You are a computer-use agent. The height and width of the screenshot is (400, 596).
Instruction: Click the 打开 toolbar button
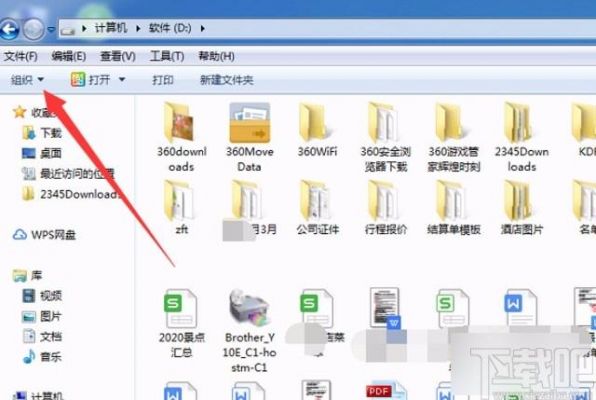pos(90,80)
